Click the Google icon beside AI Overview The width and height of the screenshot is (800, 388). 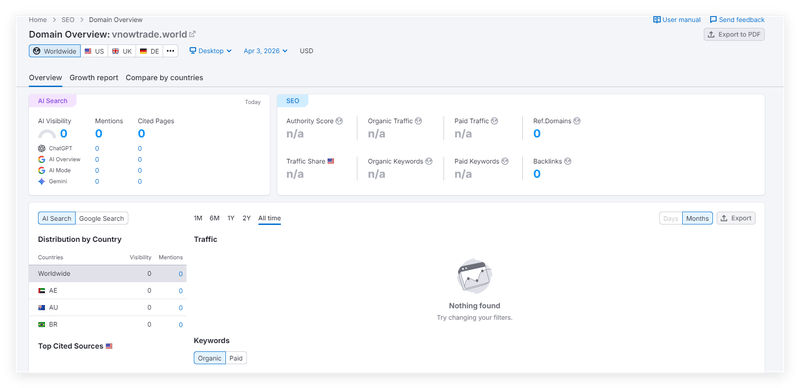coord(42,159)
